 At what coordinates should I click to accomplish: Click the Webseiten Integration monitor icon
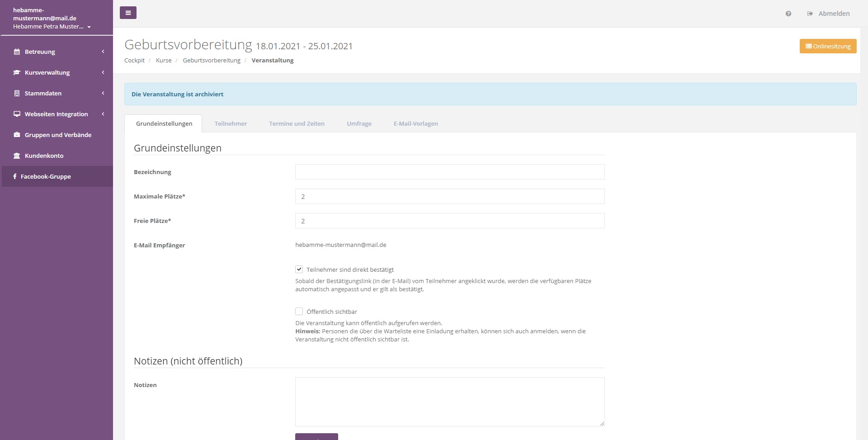click(x=17, y=114)
